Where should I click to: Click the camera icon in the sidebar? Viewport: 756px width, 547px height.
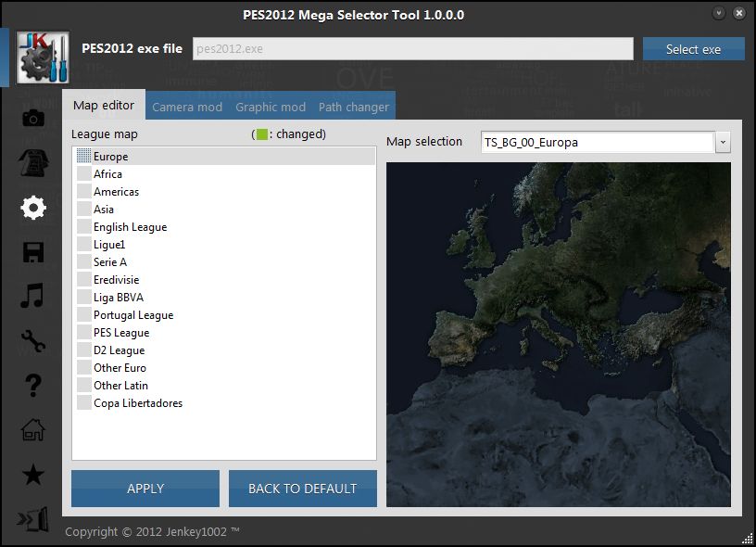(33, 118)
